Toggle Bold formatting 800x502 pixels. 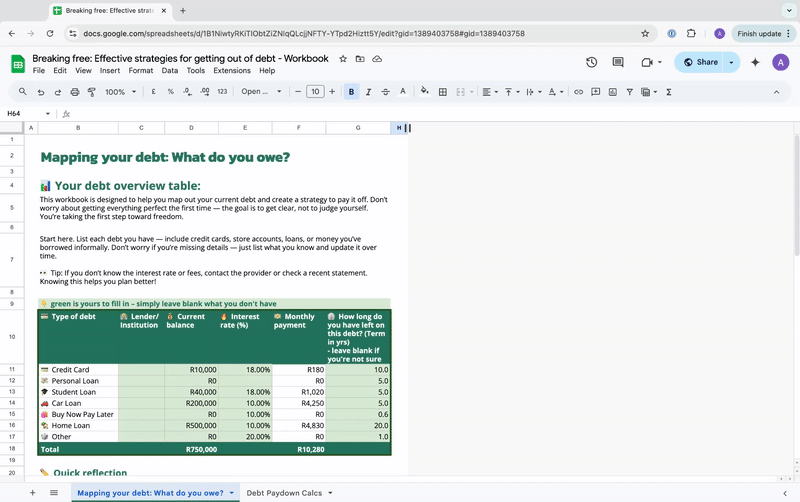[351, 92]
